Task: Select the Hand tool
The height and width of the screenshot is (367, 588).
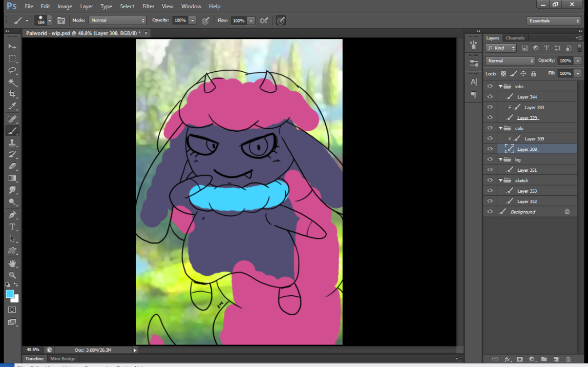Action: click(x=12, y=263)
